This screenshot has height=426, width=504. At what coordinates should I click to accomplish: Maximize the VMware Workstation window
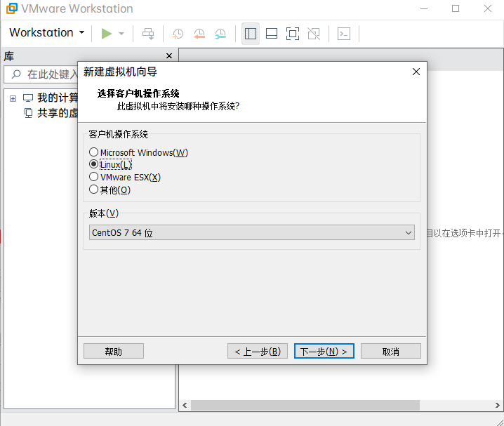coord(456,8)
